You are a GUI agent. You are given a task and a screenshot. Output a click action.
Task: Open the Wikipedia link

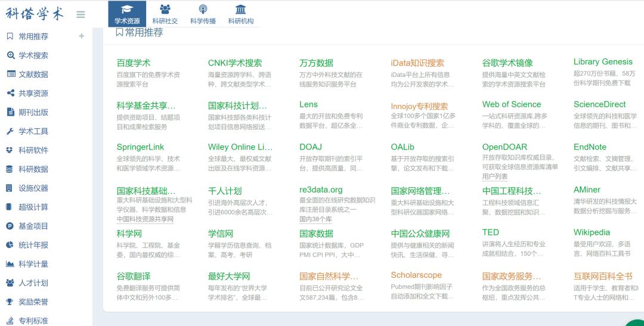pyautogui.click(x=592, y=232)
